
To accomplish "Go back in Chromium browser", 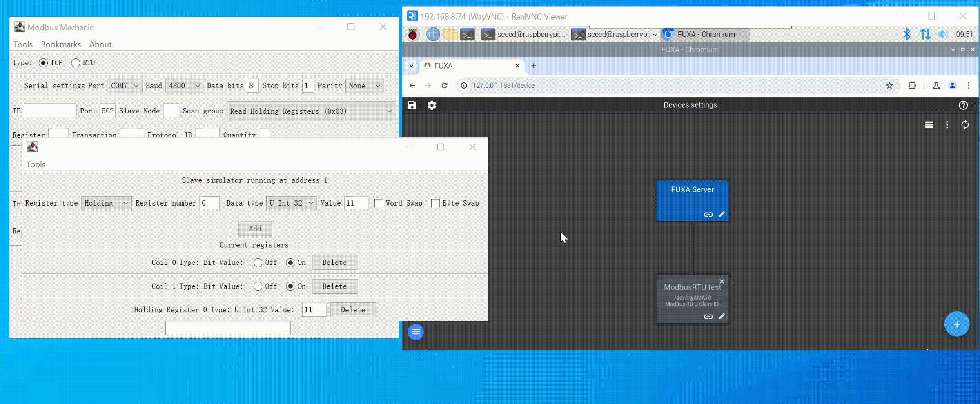I will [x=412, y=85].
